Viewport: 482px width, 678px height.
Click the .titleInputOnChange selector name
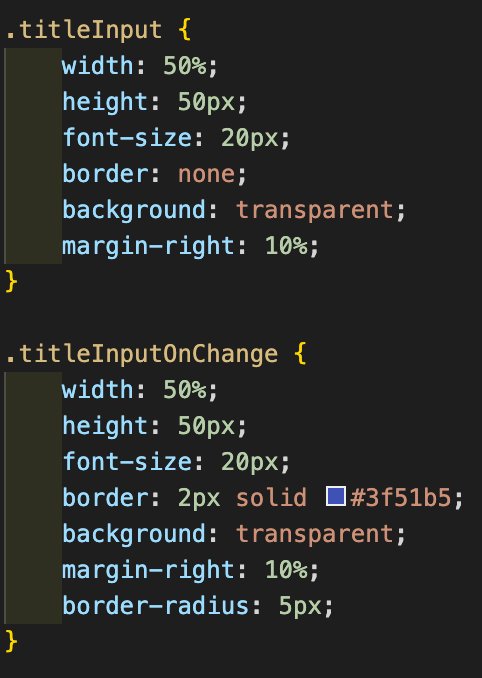[142, 354]
